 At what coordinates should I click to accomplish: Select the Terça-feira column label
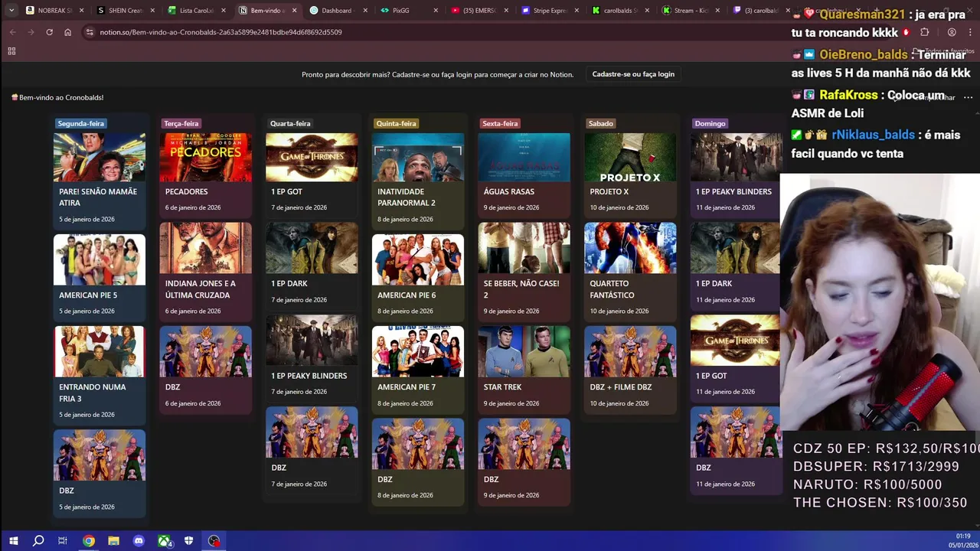(181, 123)
